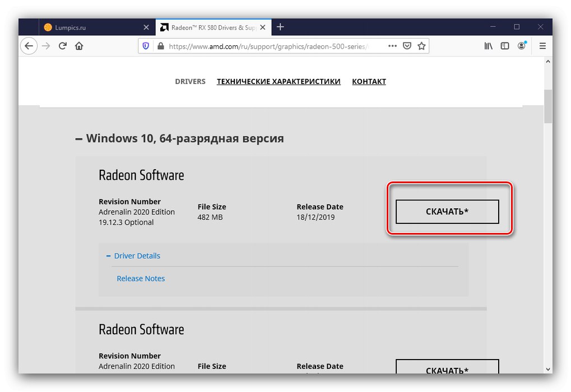Minimize the Firefox window
571x392 pixels.
(x=493, y=27)
